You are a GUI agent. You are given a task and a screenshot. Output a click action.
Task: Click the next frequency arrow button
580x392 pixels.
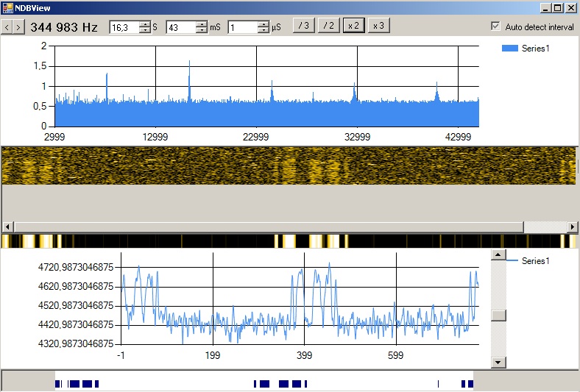click(x=18, y=26)
